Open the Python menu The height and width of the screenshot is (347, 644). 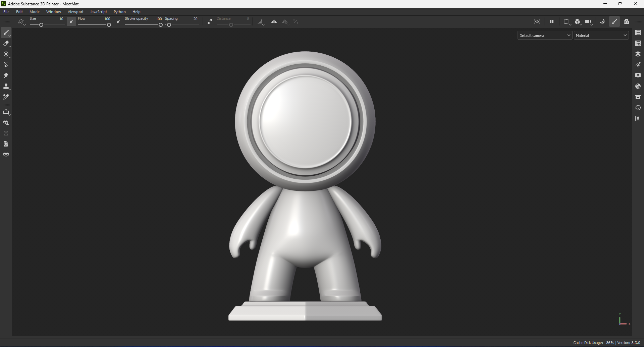[x=120, y=11]
